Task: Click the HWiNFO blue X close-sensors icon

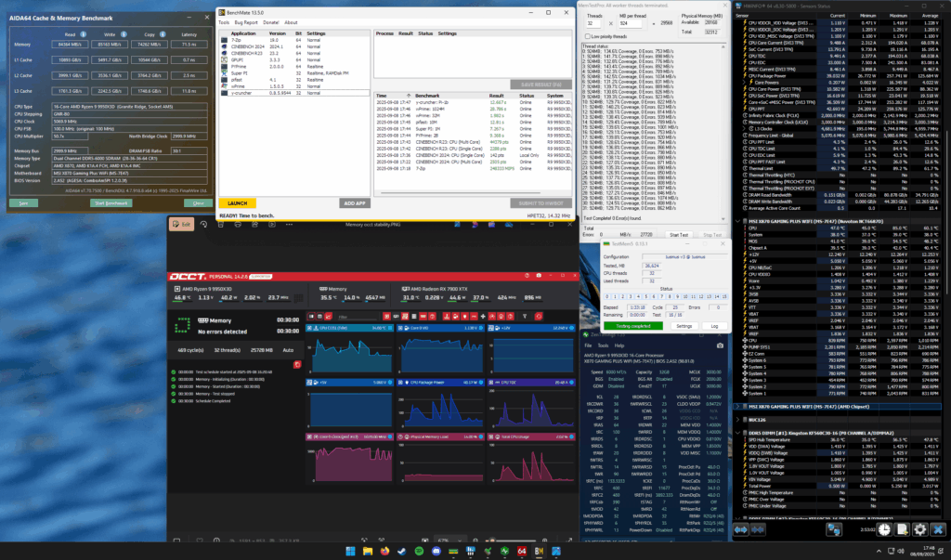Action: (x=938, y=529)
